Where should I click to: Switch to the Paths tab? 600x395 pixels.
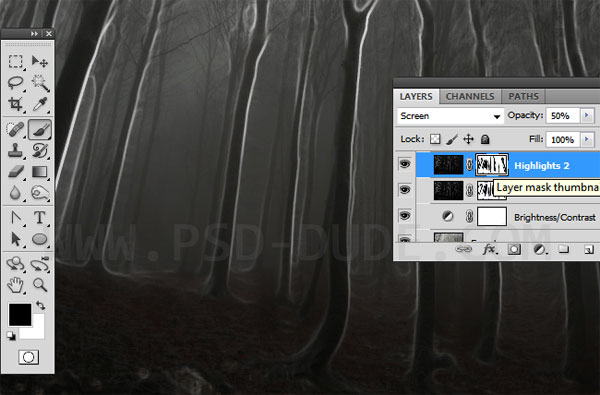click(x=523, y=96)
